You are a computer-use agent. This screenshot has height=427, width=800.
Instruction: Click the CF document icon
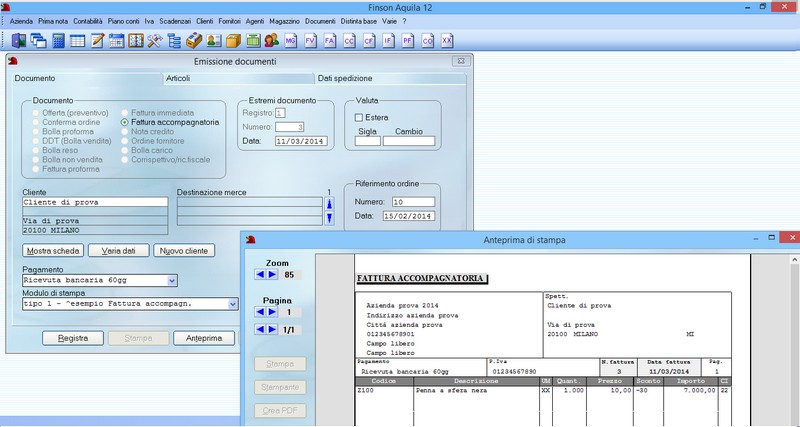point(369,41)
